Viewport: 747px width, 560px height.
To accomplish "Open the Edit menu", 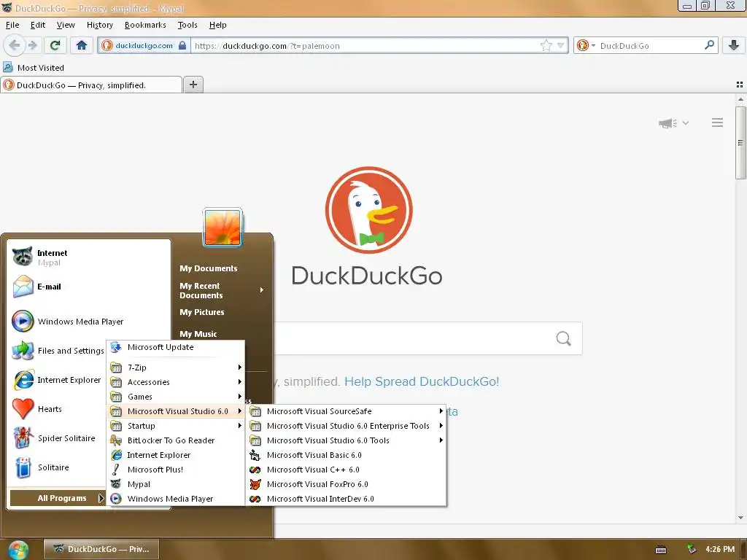I will pyautogui.click(x=38, y=25).
